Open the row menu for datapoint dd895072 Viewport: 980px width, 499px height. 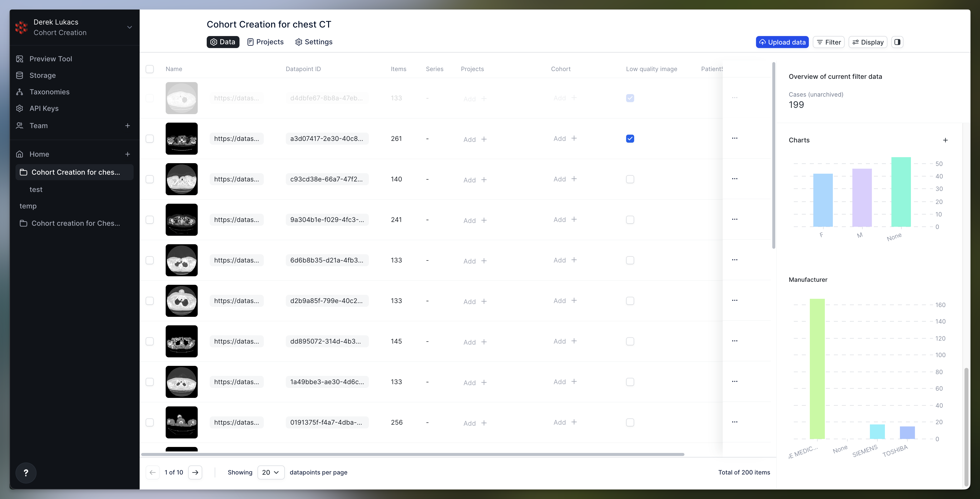[734, 341]
